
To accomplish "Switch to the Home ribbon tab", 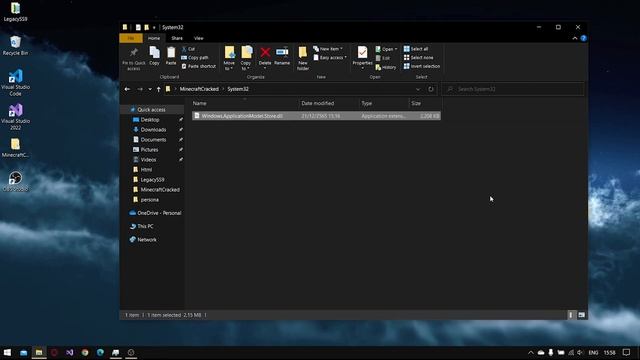I will (154, 38).
